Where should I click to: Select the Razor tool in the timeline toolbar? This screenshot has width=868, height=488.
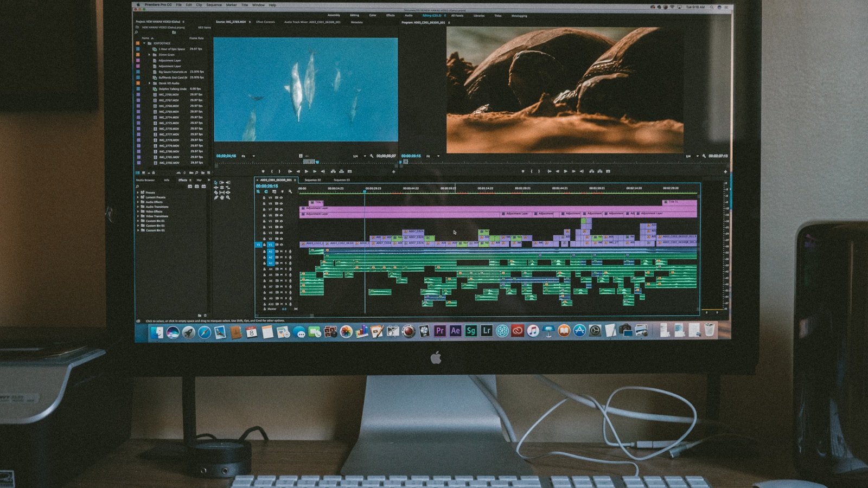click(x=216, y=192)
